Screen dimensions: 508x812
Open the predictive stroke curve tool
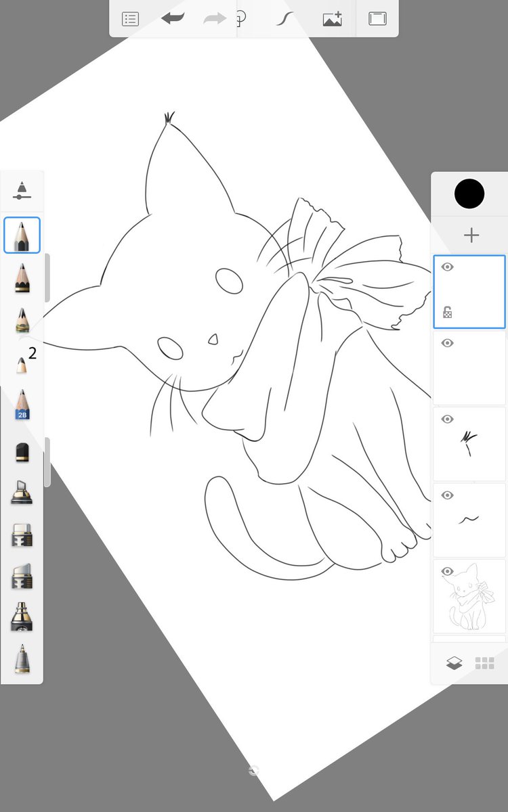tap(283, 19)
